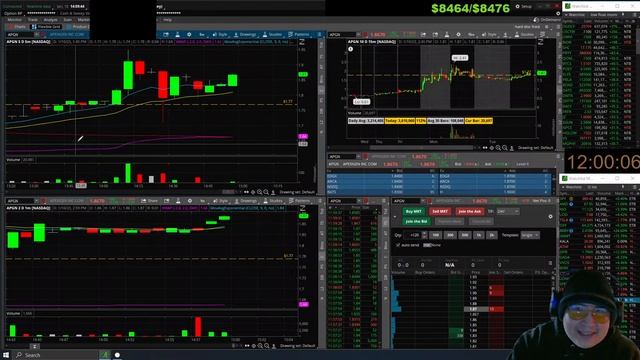Click flask icon on 5m chart toolbar
The width and height of the screenshot is (640, 360).
[x=178, y=35]
